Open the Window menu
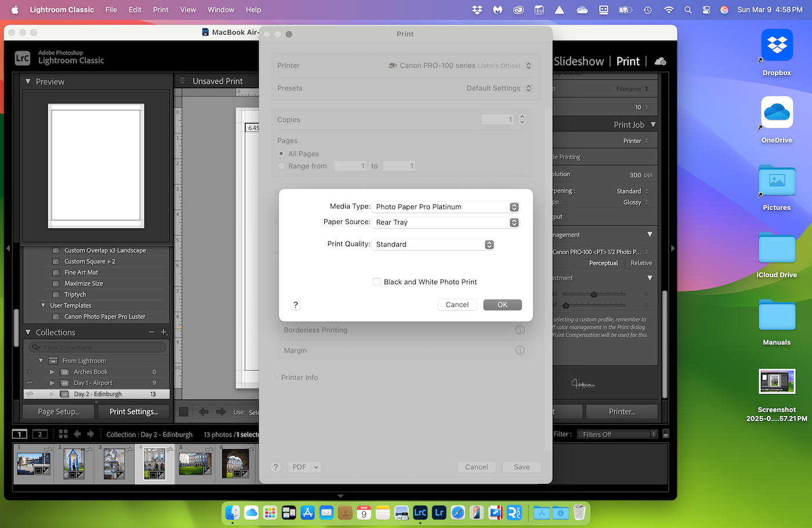The image size is (812, 528). 221,10
